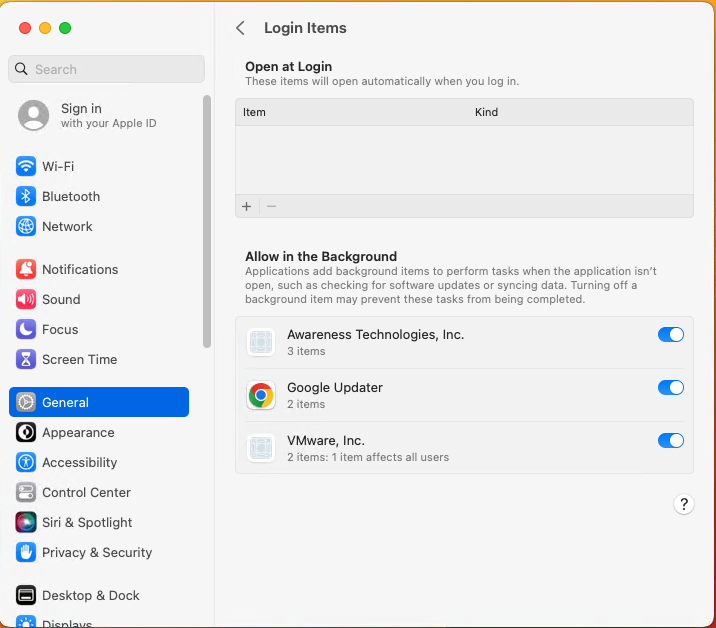Click the Sound speaker icon

point(26,300)
